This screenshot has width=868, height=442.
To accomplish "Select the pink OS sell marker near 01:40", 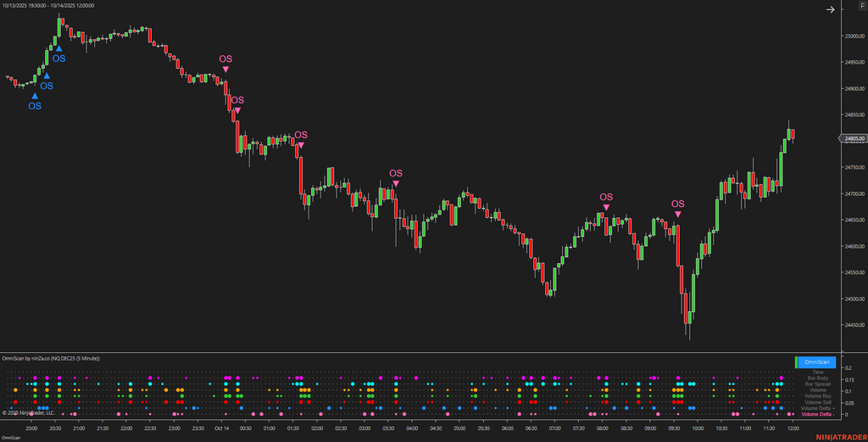I will [301, 140].
